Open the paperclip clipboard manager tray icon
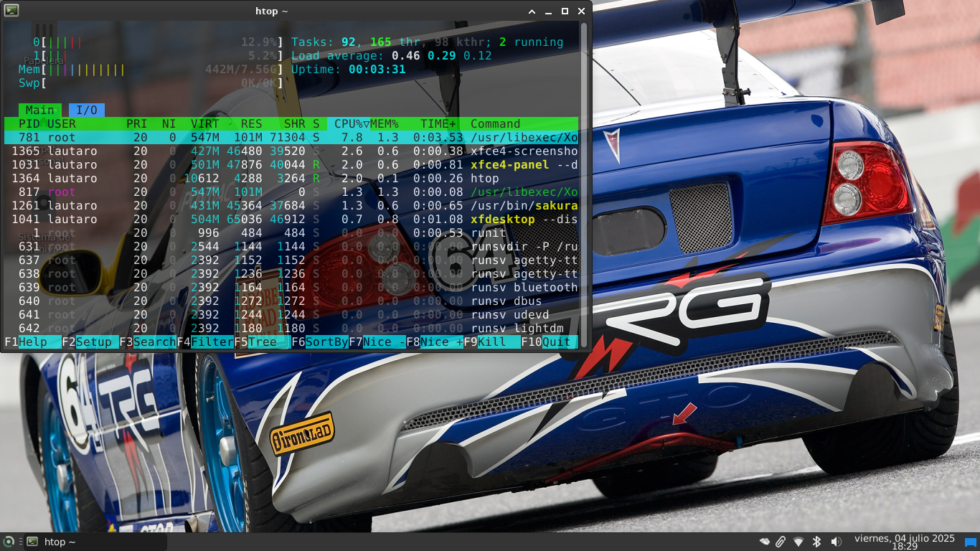 781,542
